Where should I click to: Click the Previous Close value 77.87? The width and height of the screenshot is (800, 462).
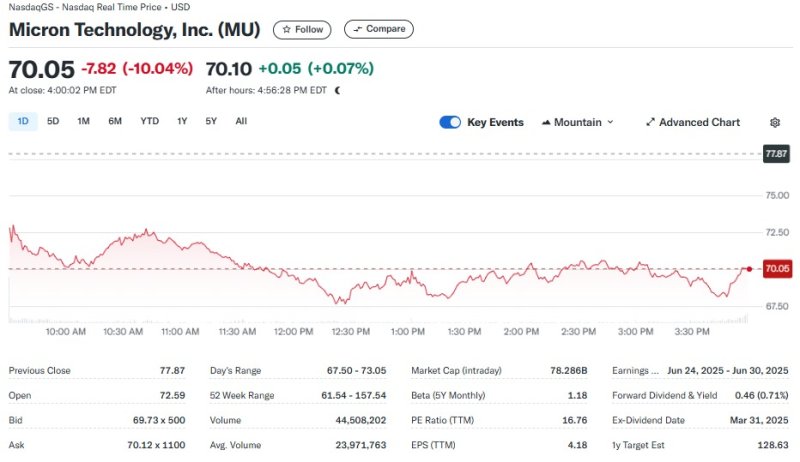[172, 371]
